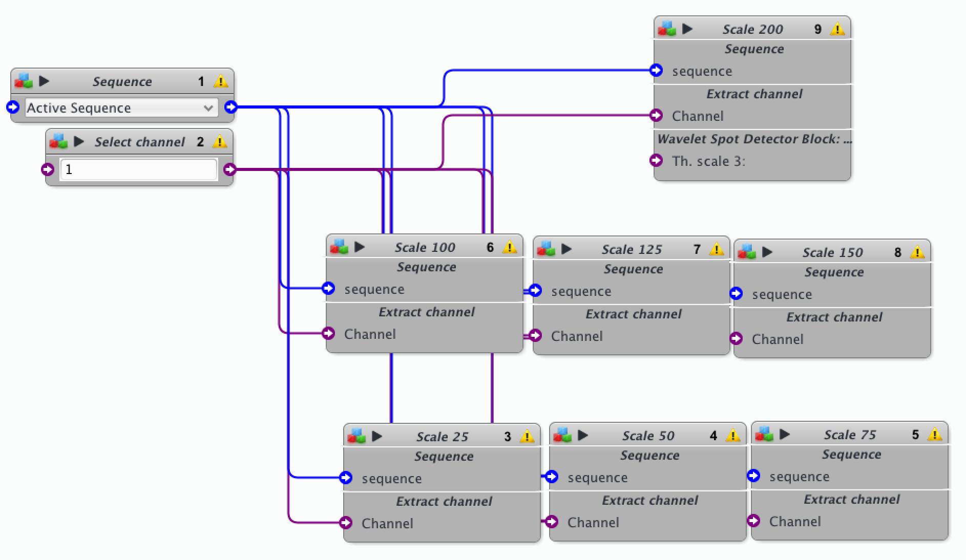The height and width of the screenshot is (560, 966).
Task: Select the Scale 100 block title
Action: click(x=425, y=247)
